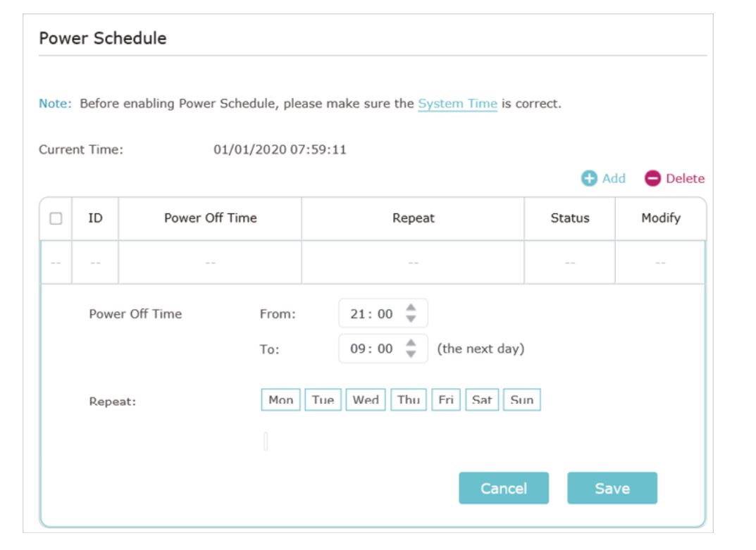Decrease the From time with down arrow

click(411, 318)
